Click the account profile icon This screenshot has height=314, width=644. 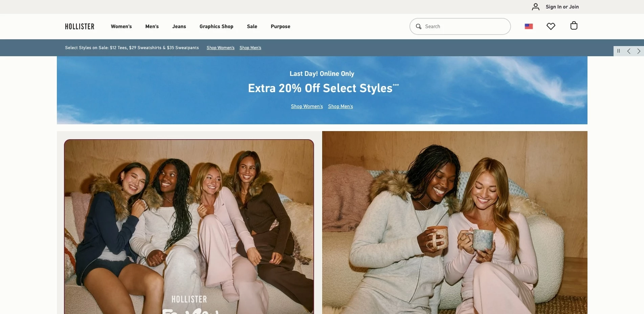tap(535, 7)
